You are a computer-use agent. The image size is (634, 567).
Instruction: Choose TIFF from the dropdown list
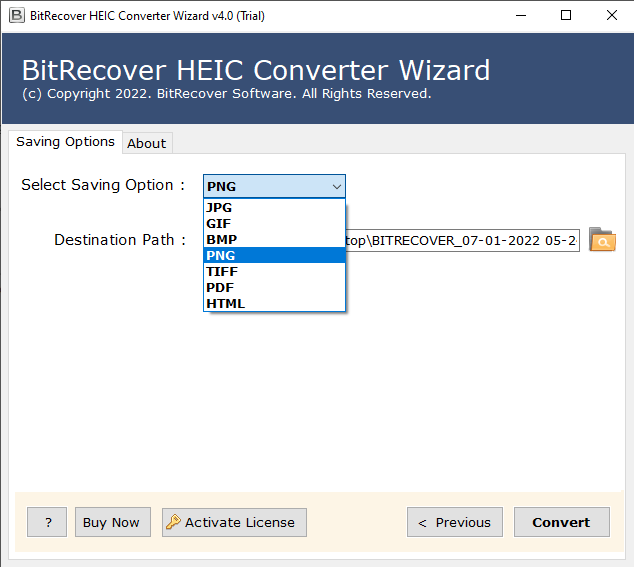274,272
